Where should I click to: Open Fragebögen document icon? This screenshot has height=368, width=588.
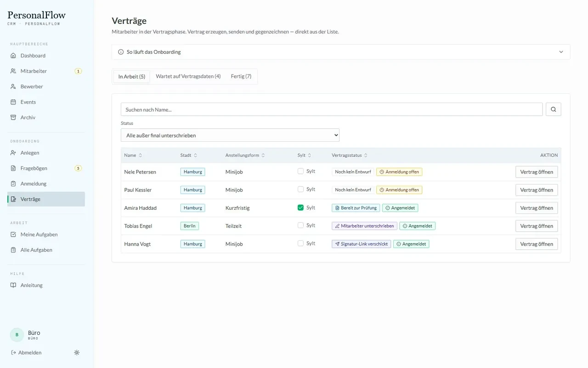[13, 168]
